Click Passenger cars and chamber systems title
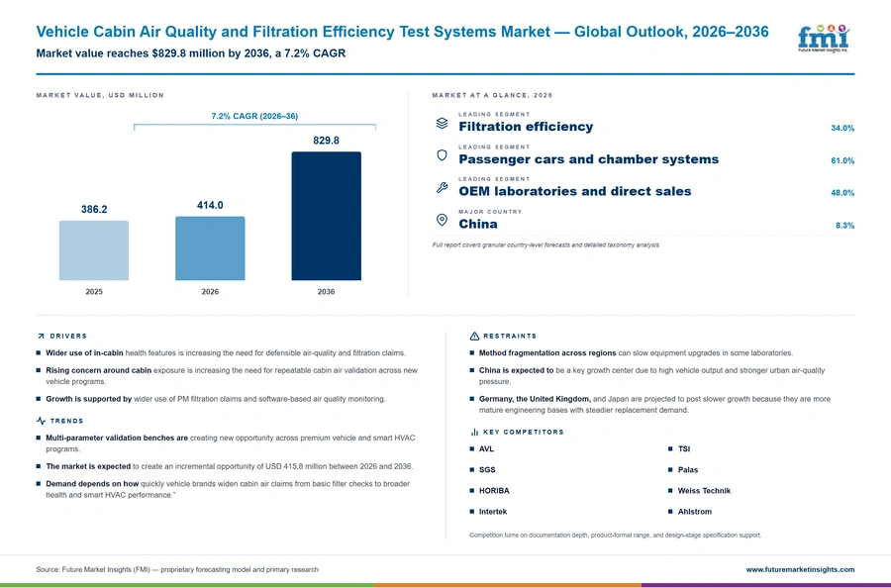891x588 pixels. coord(589,159)
